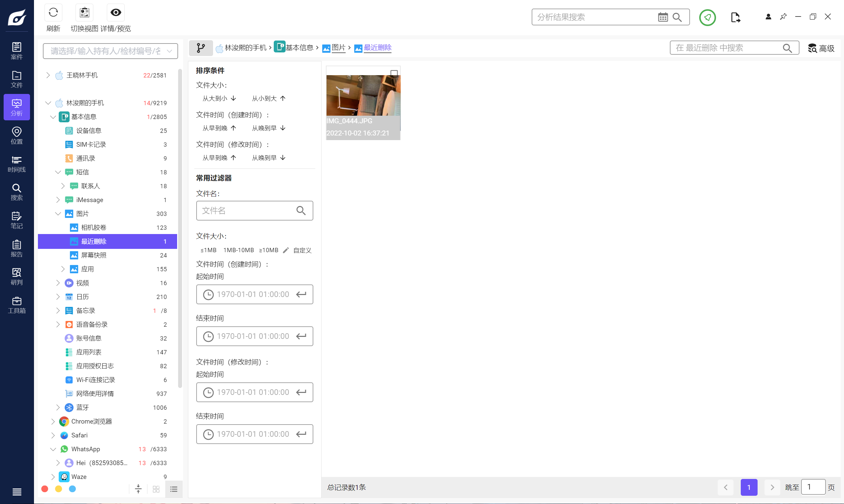Click the export file icon in top bar

point(735,17)
